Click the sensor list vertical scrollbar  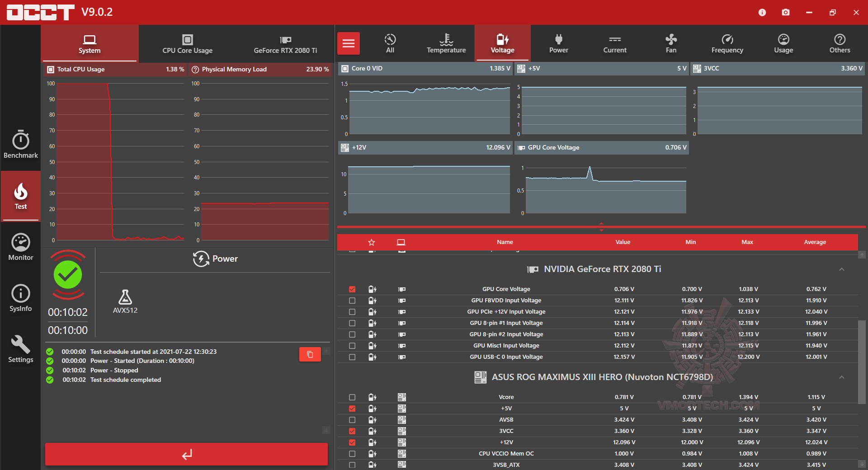(862, 362)
